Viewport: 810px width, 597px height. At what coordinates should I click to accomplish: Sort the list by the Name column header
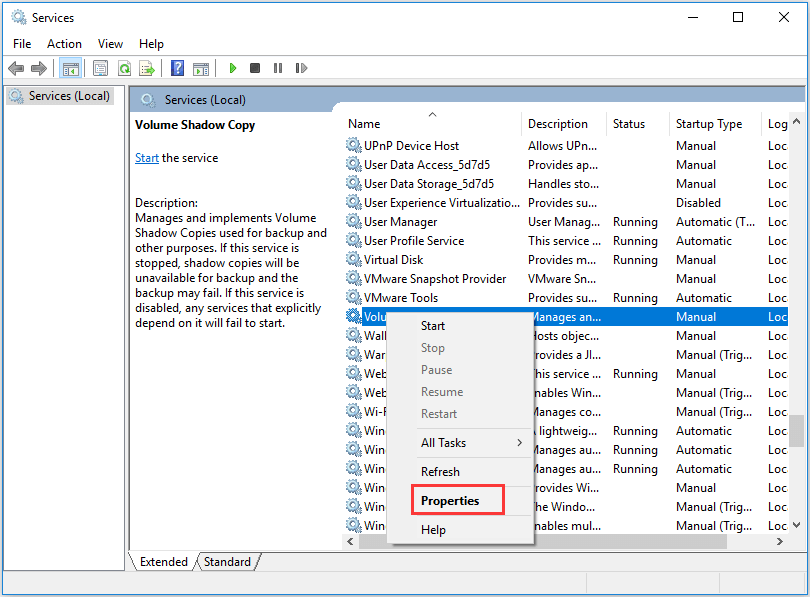[365, 124]
